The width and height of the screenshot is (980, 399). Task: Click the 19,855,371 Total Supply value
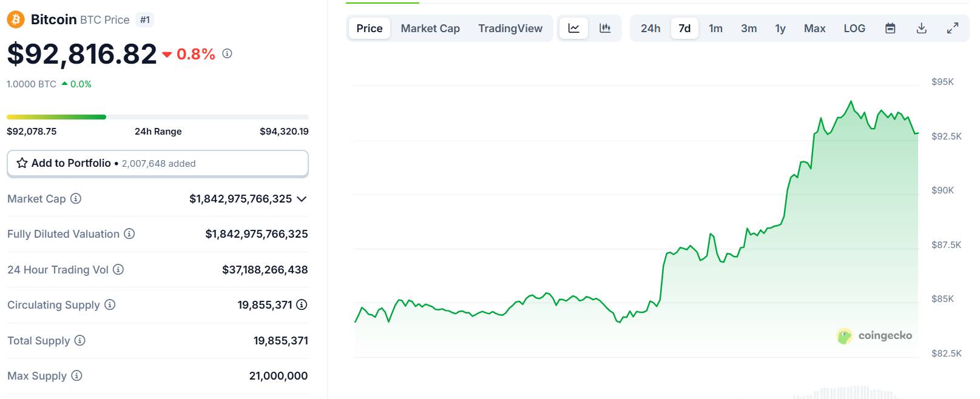coord(281,341)
